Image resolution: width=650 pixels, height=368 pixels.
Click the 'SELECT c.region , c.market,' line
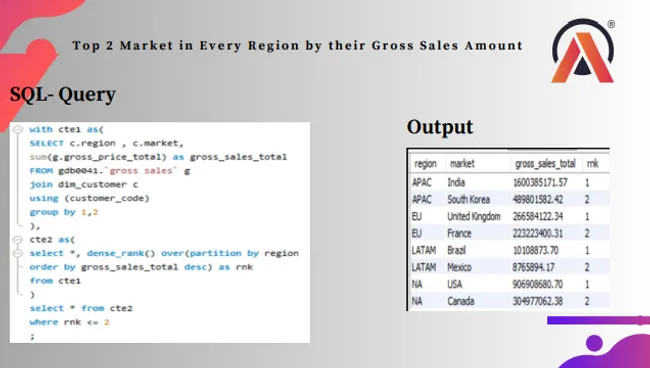click(106, 143)
